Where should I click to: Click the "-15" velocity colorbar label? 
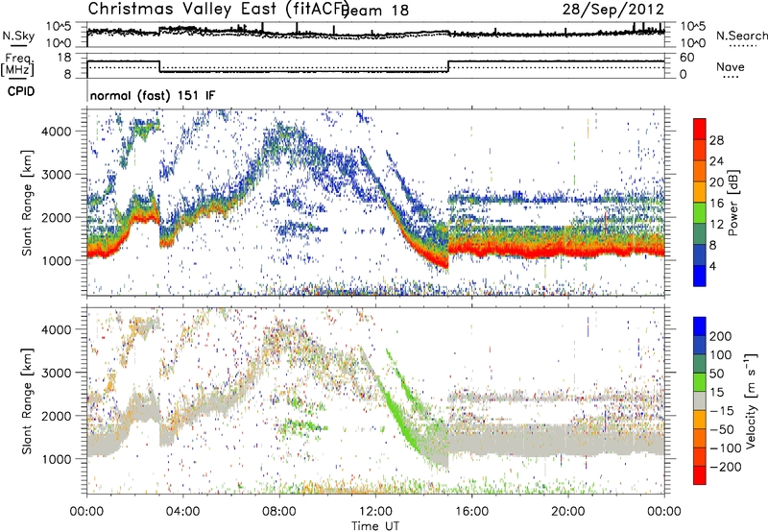[722, 411]
